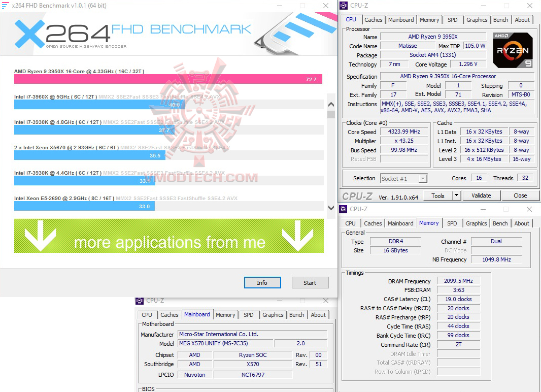541x392 pixels.
Task: Switch to the Caches tab in CPU-Z
Action: tap(374, 19)
